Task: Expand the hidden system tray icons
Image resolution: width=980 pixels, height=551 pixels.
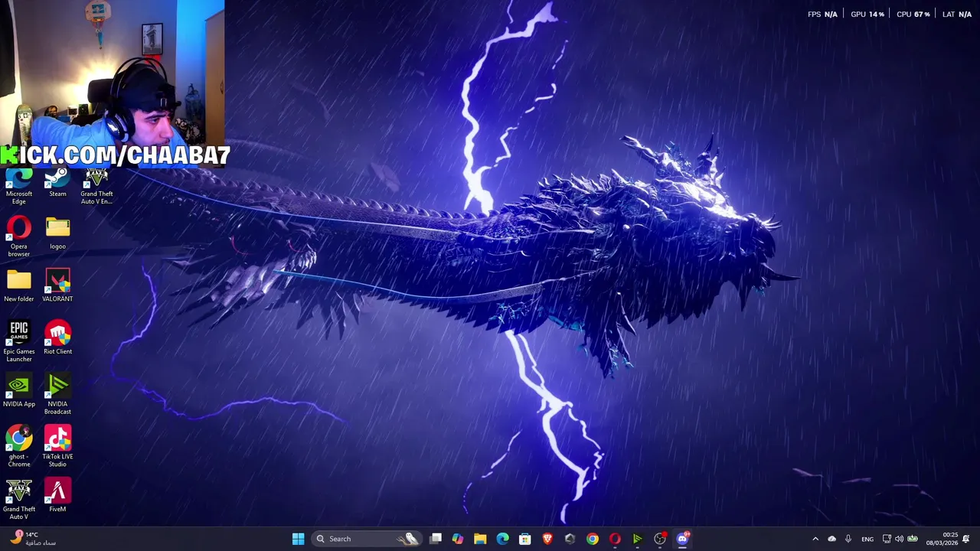Action: click(815, 539)
